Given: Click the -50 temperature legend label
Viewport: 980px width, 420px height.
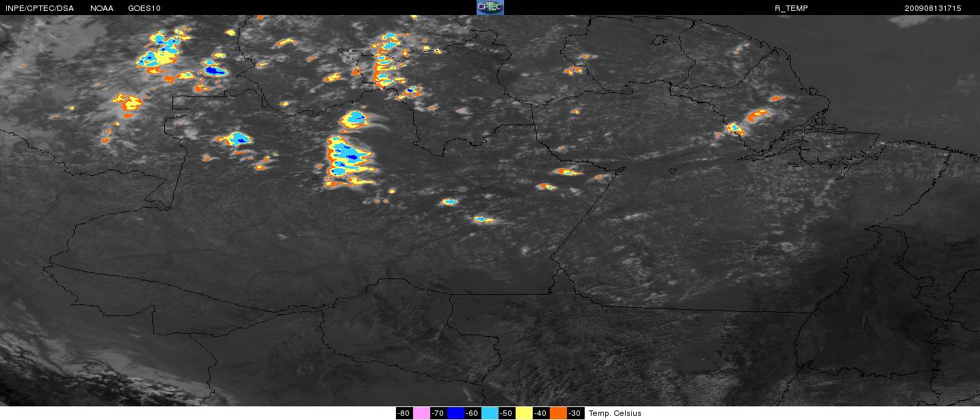Looking at the screenshot, I should (507, 413).
